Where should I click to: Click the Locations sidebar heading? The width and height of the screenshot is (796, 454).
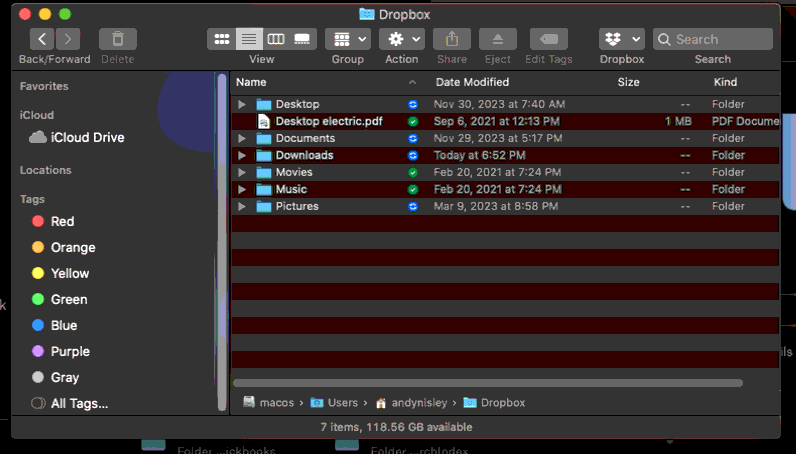click(45, 170)
